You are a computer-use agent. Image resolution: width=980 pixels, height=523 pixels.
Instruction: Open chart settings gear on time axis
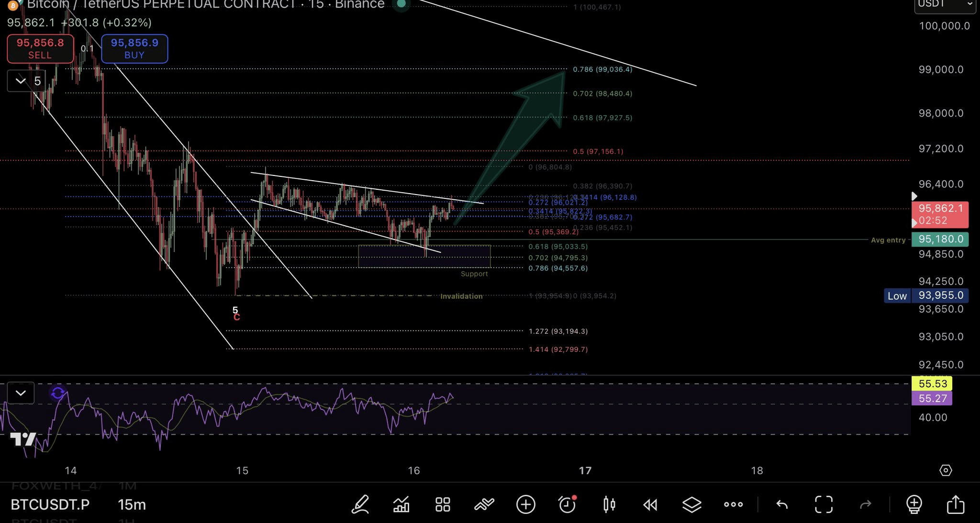pyautogui.click(x=946, y=470)
